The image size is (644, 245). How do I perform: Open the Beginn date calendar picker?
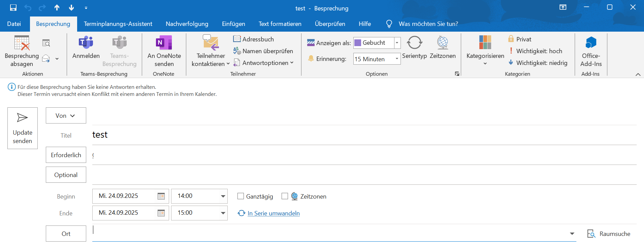pyautogui.click(x=161, y=196)
